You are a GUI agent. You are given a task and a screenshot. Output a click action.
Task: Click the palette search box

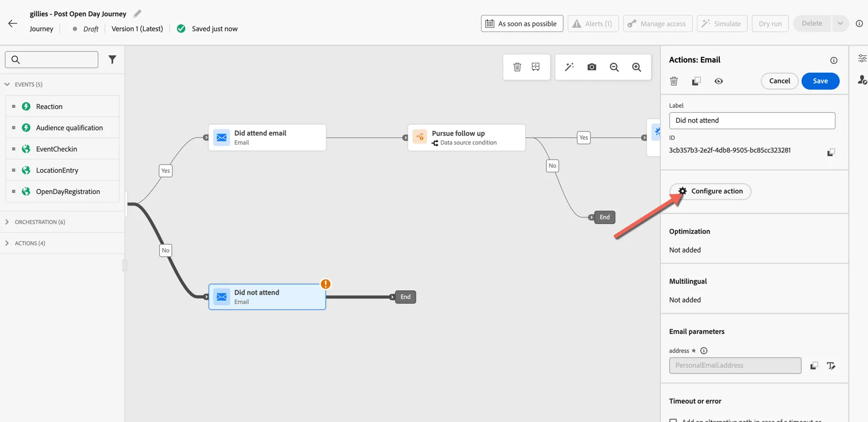point(51,60)
